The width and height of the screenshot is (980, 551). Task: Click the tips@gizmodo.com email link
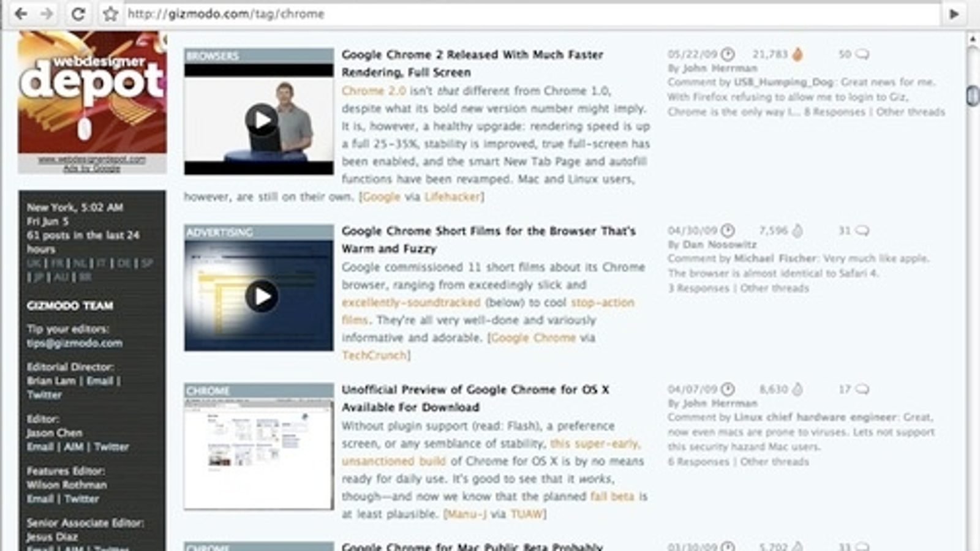click(x=74, y=343)
